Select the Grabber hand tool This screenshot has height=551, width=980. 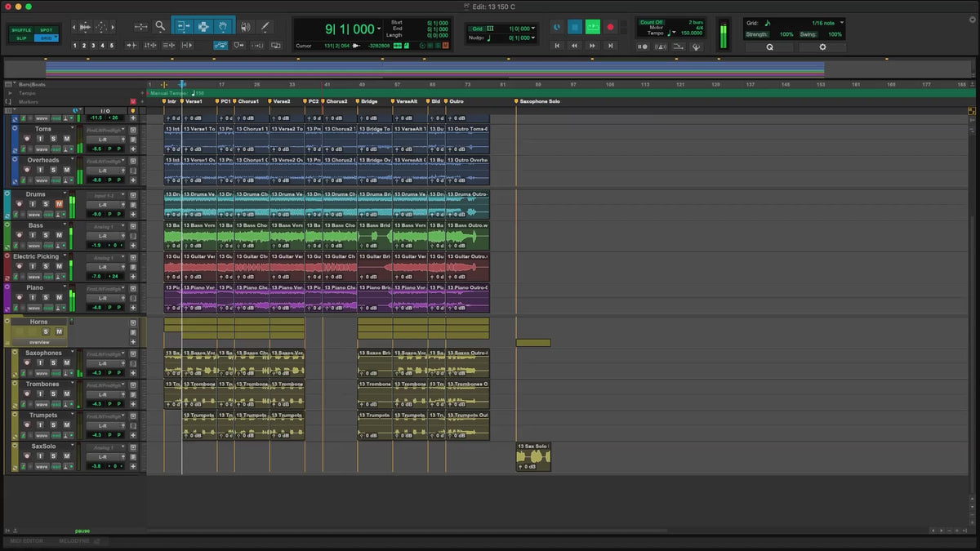point(224,27)
